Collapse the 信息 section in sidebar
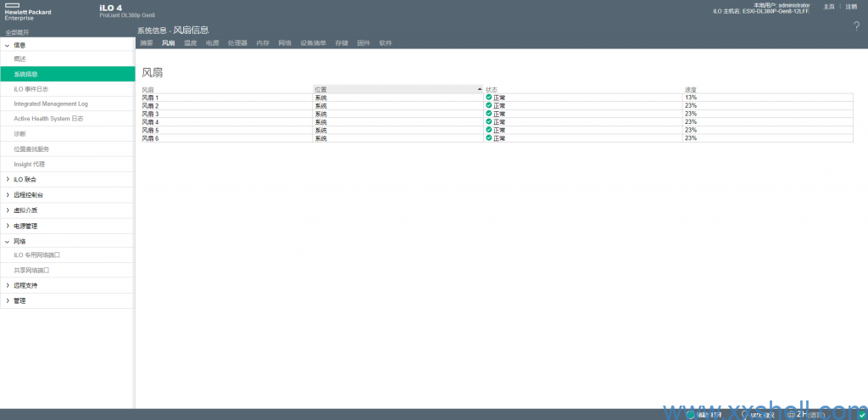This screenshot has width=868, height=420. point(8,45)
